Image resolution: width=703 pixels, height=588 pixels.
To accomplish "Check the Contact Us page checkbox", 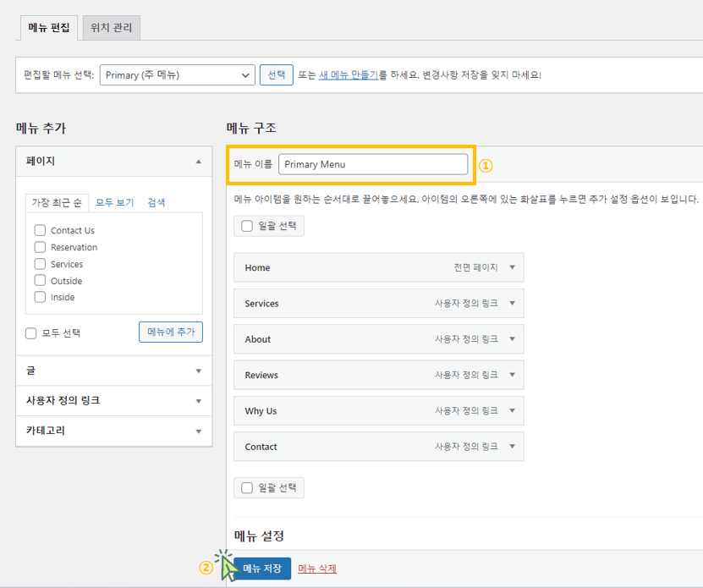I will point(40,230).
